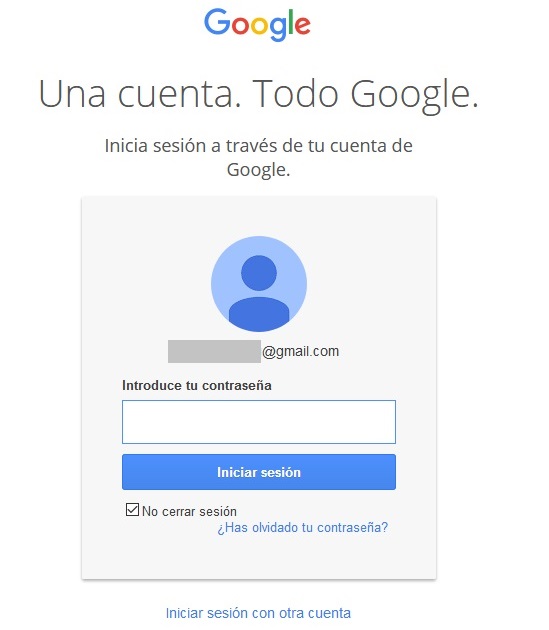Click the head of the avatar silhouette

pyautogui.click(x=259, y=273)
